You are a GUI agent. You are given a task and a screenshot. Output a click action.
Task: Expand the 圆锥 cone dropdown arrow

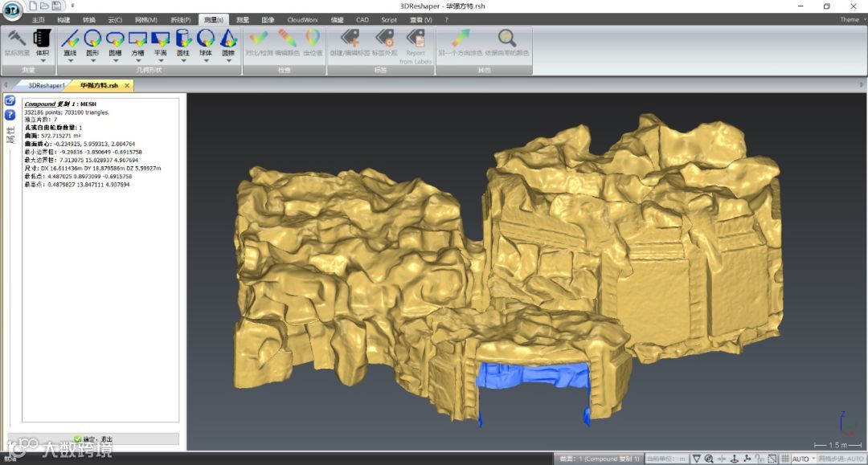(228, 61)
